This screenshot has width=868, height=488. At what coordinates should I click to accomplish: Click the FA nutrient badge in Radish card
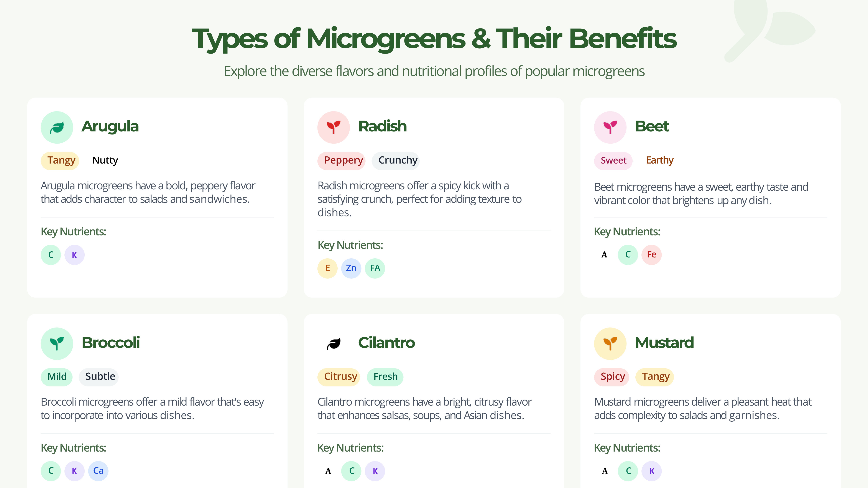tap(375, 268)
